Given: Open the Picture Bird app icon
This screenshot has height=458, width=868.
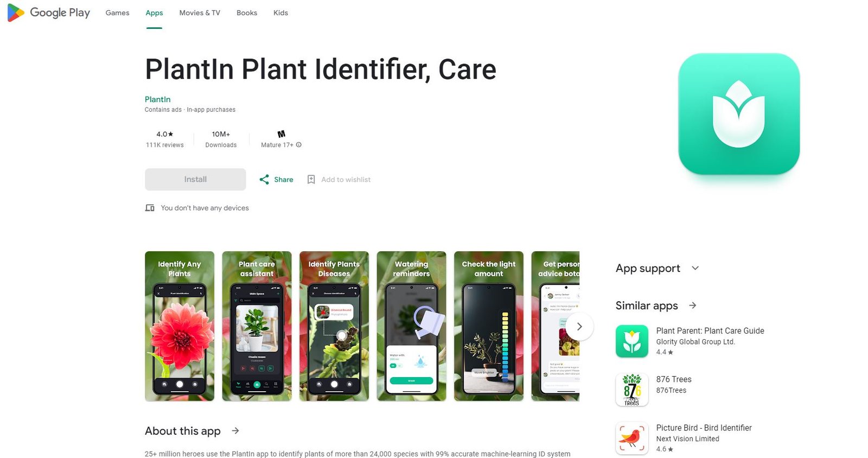Looking at the screenshot, I should coord(632,438).
